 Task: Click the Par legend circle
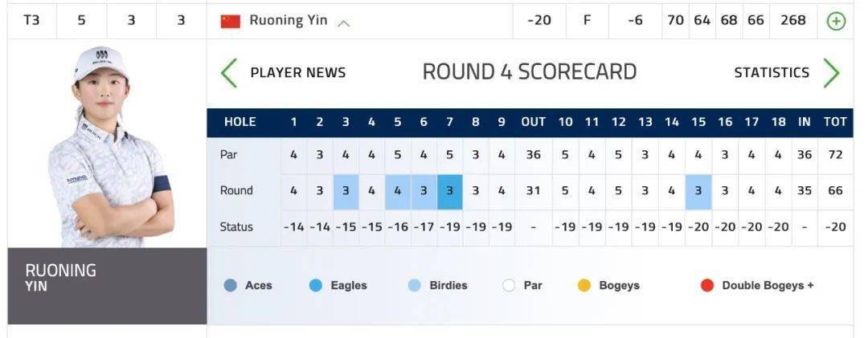coord(509,285)
